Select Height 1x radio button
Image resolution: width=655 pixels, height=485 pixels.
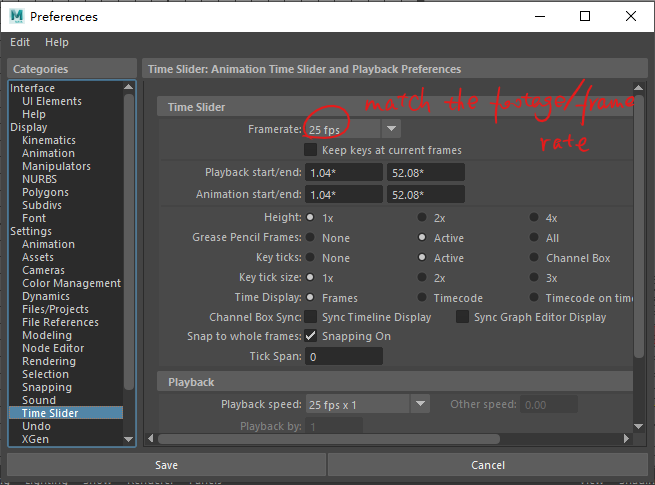click(310, 217)
